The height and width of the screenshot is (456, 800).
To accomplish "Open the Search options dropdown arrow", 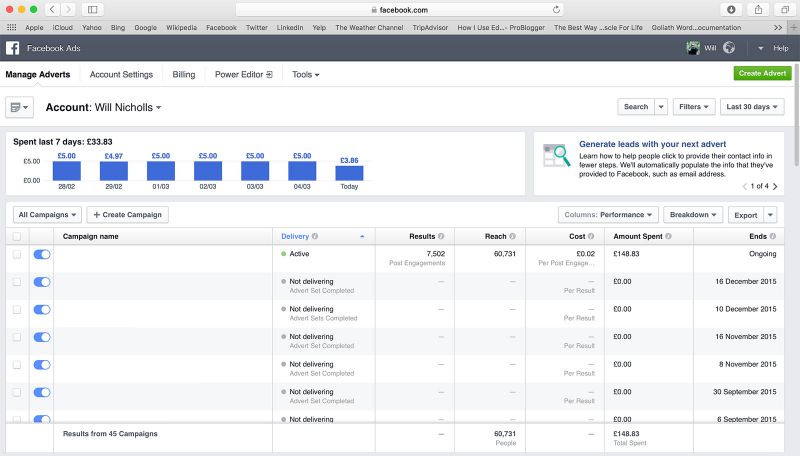I will (x=661, y=107).
